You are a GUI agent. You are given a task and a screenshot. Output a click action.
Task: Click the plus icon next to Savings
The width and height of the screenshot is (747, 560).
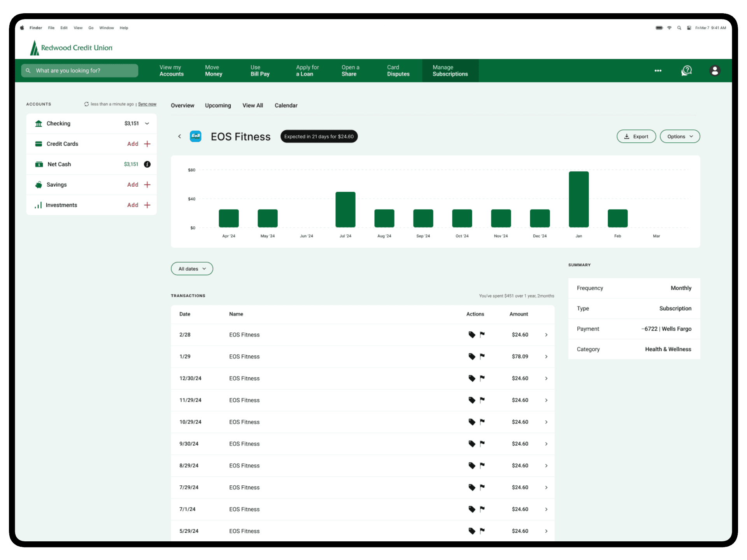pos(147,185)
